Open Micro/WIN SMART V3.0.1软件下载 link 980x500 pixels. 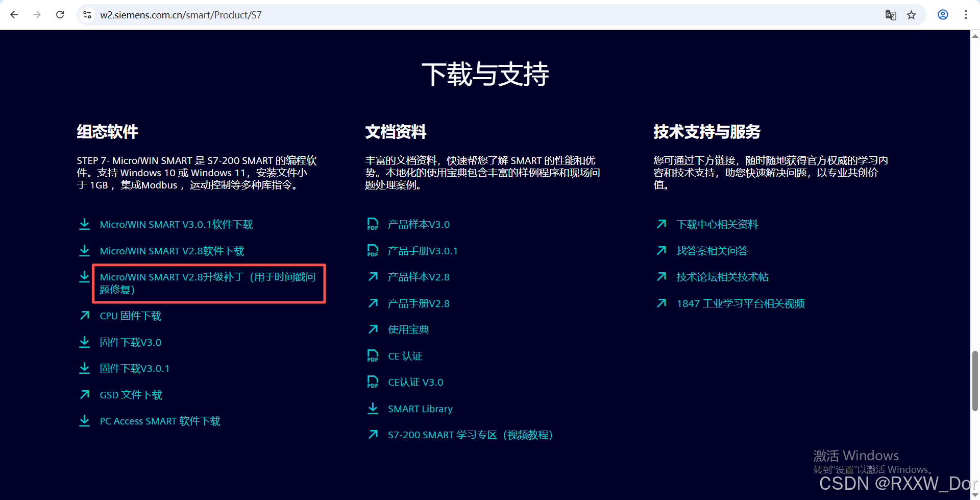pyautogui.click(x=176, y=224)
